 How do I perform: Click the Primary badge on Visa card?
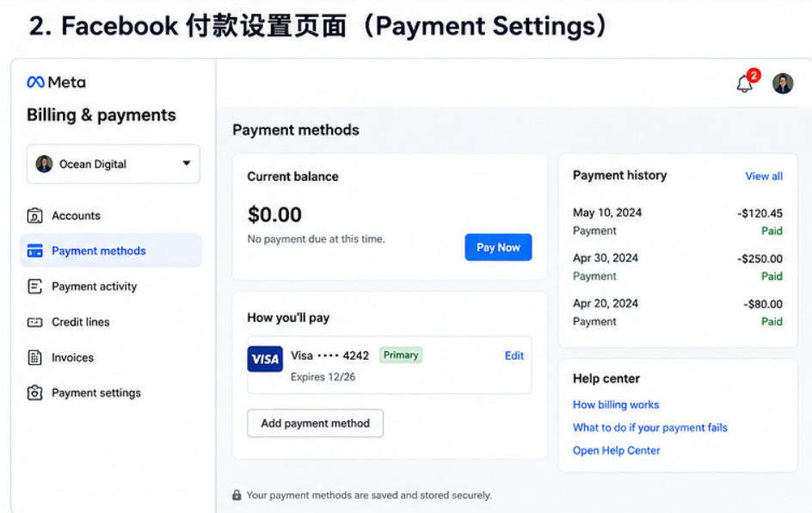[401, 355]
